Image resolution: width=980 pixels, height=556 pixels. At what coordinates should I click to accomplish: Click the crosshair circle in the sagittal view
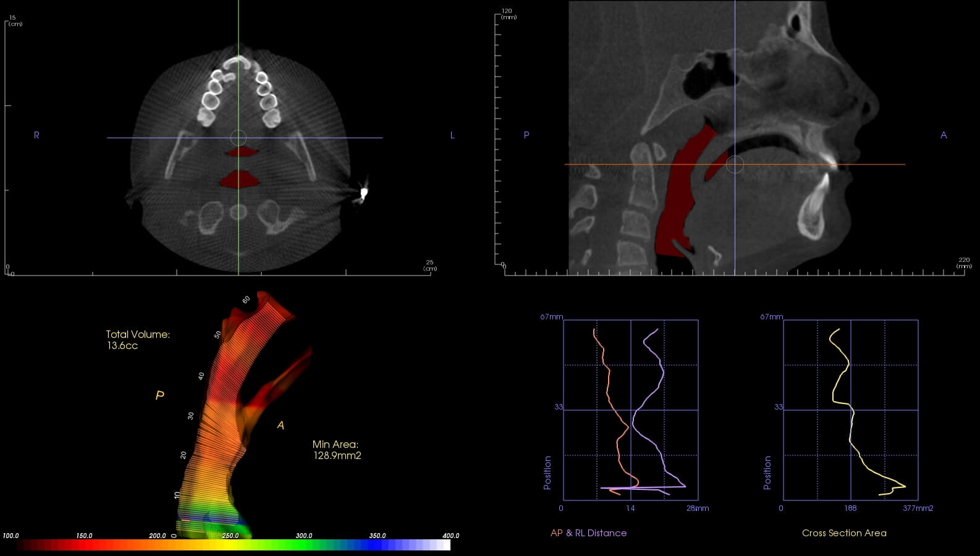735,164
